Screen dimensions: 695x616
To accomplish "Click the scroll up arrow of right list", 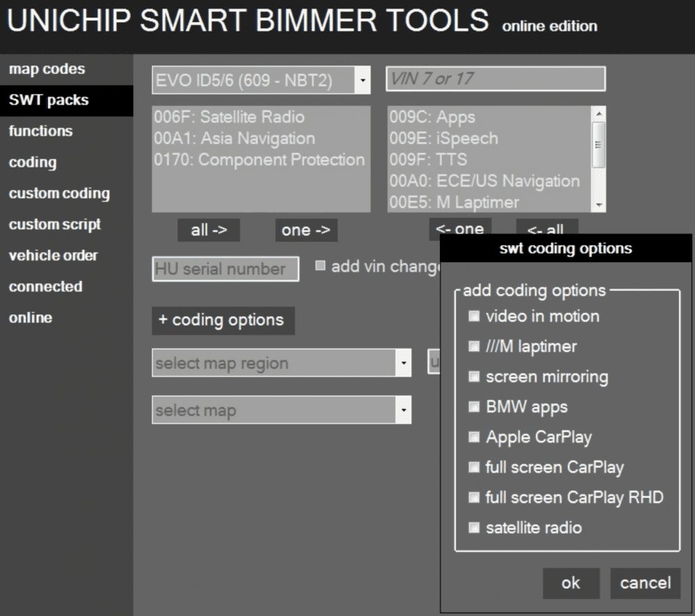I will coord(599,114).
